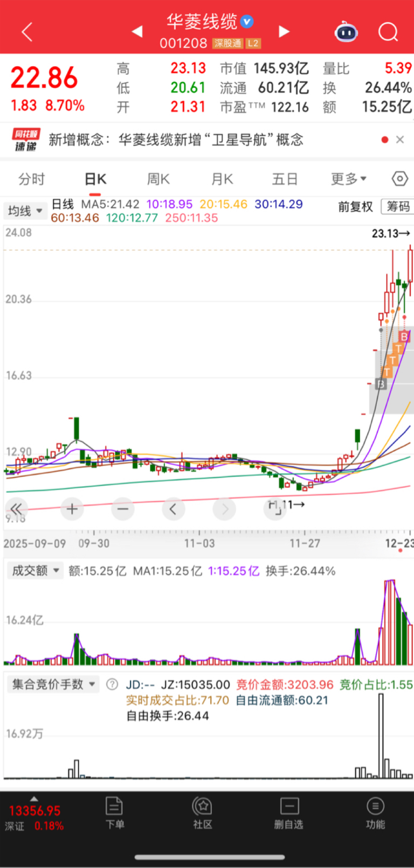The height and width of the screenshot is (868, 414).
Task: Tap the 换手:26.44% label
Action: coord(301,571)
